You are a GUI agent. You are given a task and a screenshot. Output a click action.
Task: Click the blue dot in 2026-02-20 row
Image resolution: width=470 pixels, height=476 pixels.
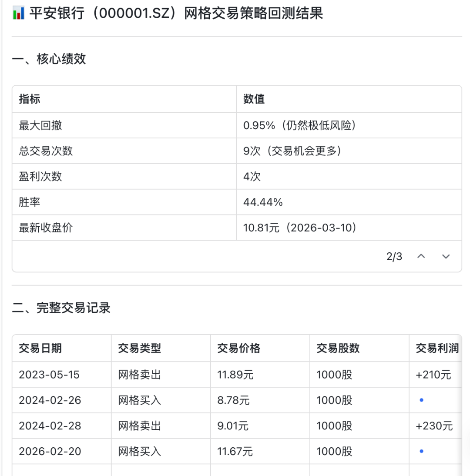tap(421, 451)
